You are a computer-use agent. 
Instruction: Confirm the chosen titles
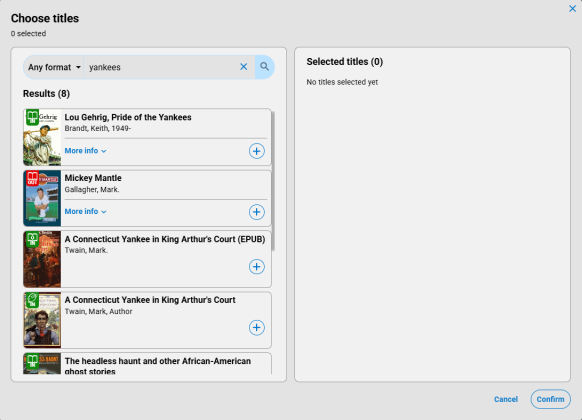[550, 399]
